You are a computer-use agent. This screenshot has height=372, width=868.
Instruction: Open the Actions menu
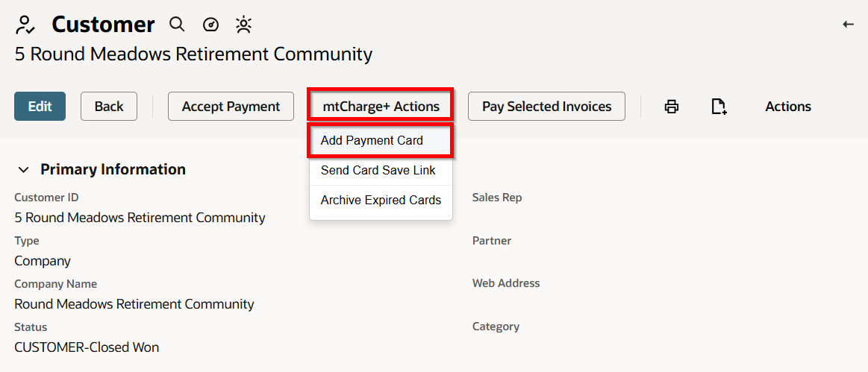pos(787,106)
